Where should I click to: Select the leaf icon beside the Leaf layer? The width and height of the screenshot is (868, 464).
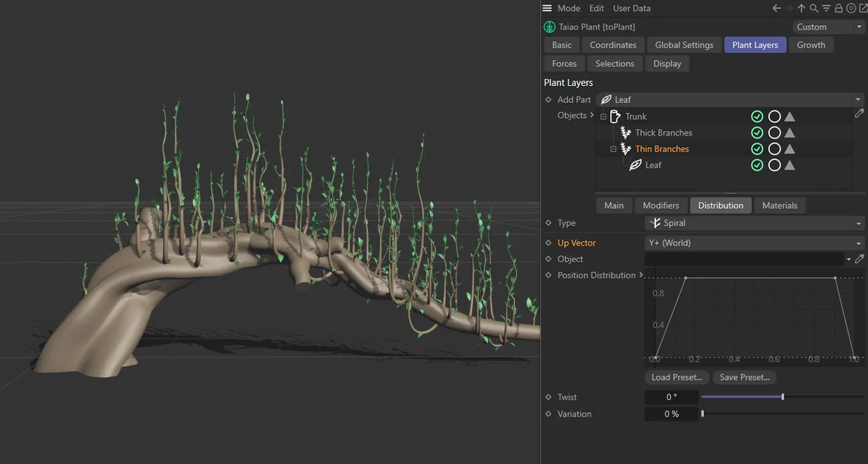point(635,165)
